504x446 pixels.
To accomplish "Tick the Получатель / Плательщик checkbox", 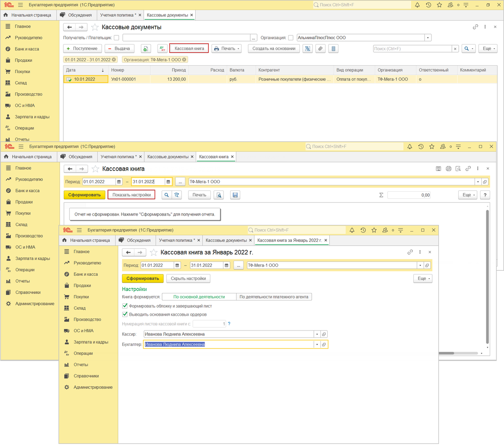I will pyautogui.click(x=116, y=38).
